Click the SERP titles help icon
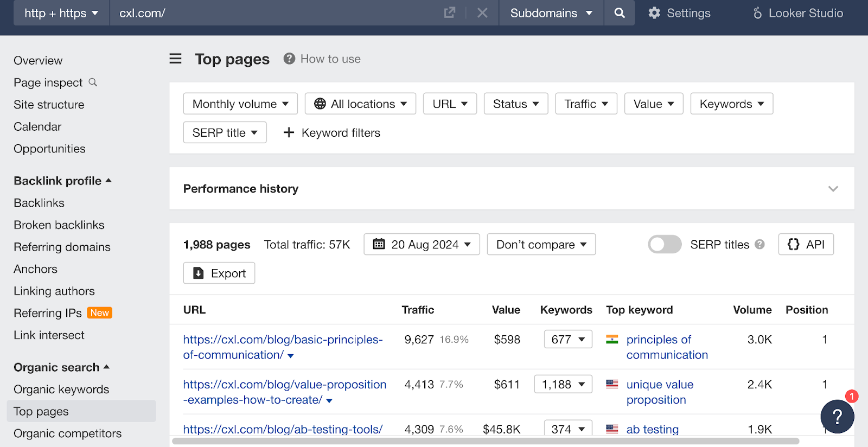 coord(759,245)
